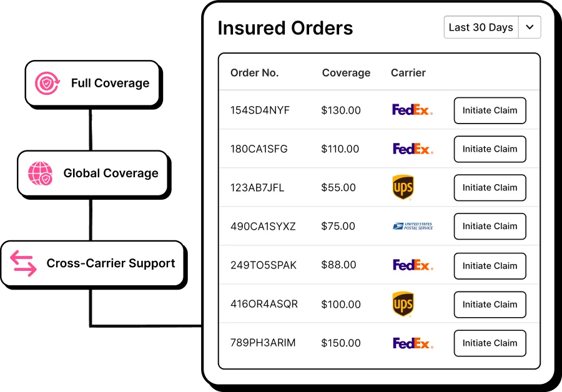Viewport: 562px width, 392px height.
Task: Select the Global Coverage feature card
Action: (x=92, y=174)
